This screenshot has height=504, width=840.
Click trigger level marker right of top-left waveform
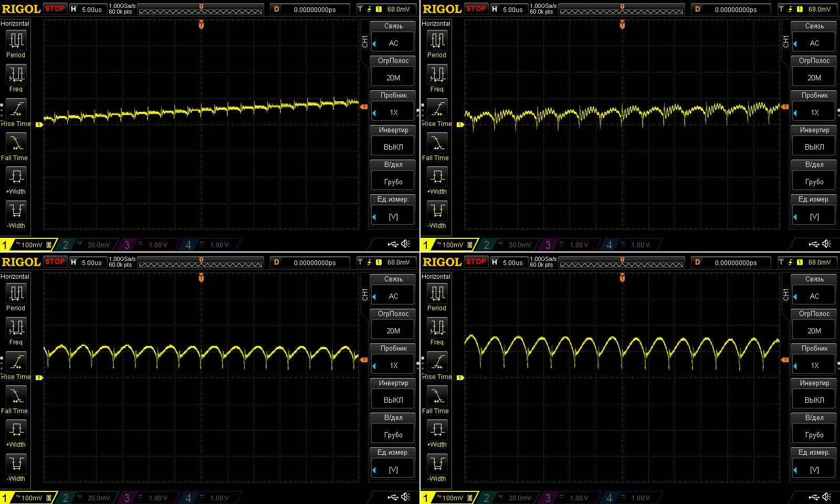pyautogui.click(x=364, y=107)
